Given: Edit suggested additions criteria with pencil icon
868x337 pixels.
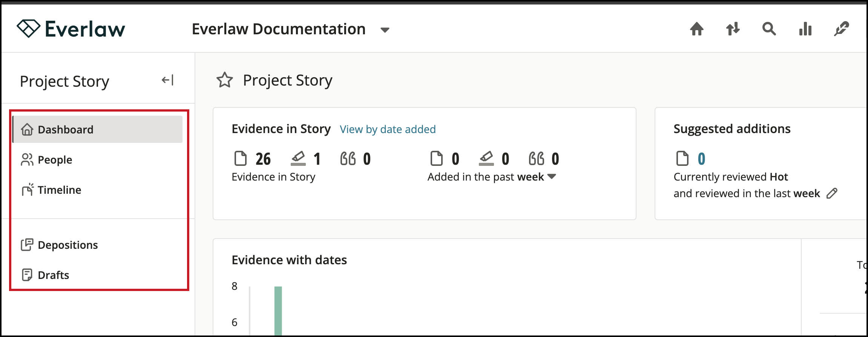Looking at the screenshot, I should [832, 193].
